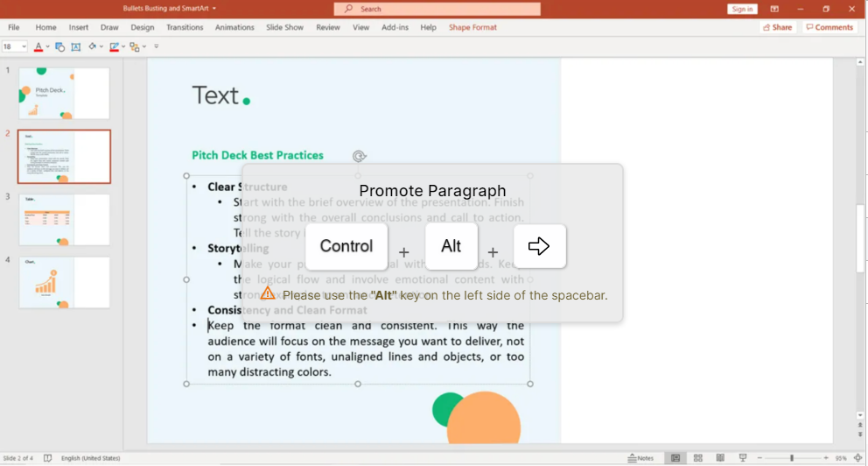Click the zoom in plus button
Image resolution: width=868 pixels, height=466 pixels.
point(826,458)
